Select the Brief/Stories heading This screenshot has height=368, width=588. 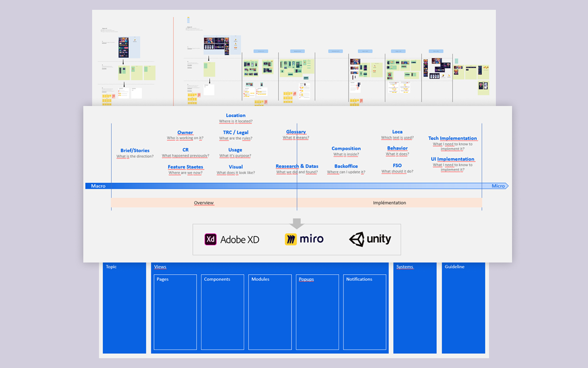click(x=135, y=151)
